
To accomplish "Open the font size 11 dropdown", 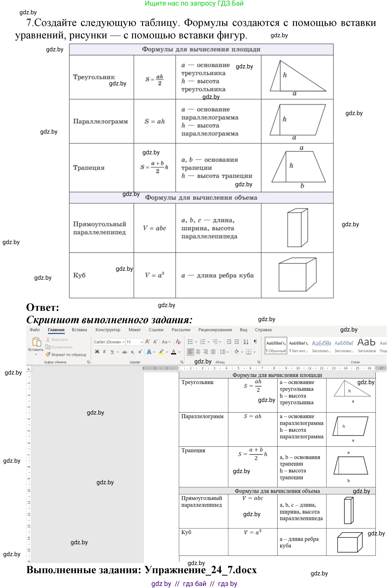I will pyautogui.click(x=141, y=342).
